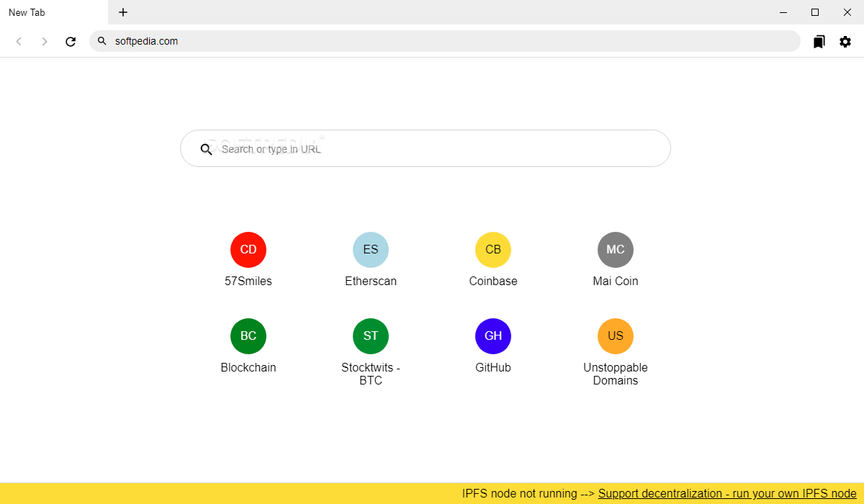Minimize the browser window
Screen dimensions: 864x504
(x=783, y=12)
